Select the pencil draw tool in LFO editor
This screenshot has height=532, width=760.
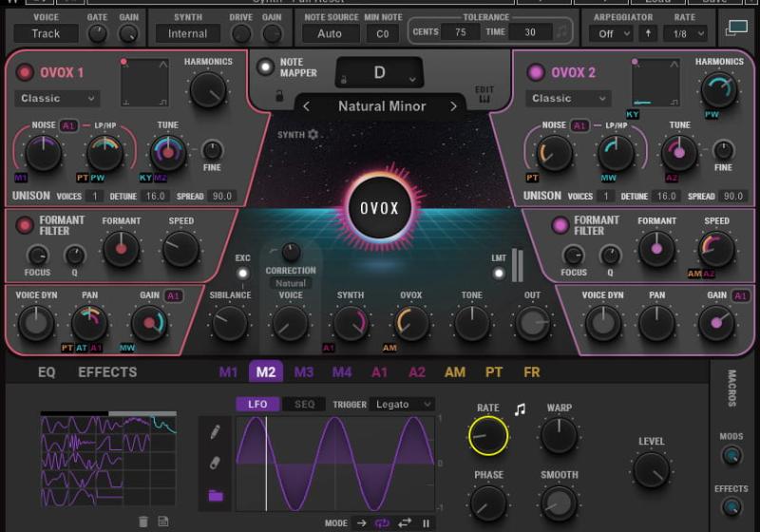tap(215, 431)
